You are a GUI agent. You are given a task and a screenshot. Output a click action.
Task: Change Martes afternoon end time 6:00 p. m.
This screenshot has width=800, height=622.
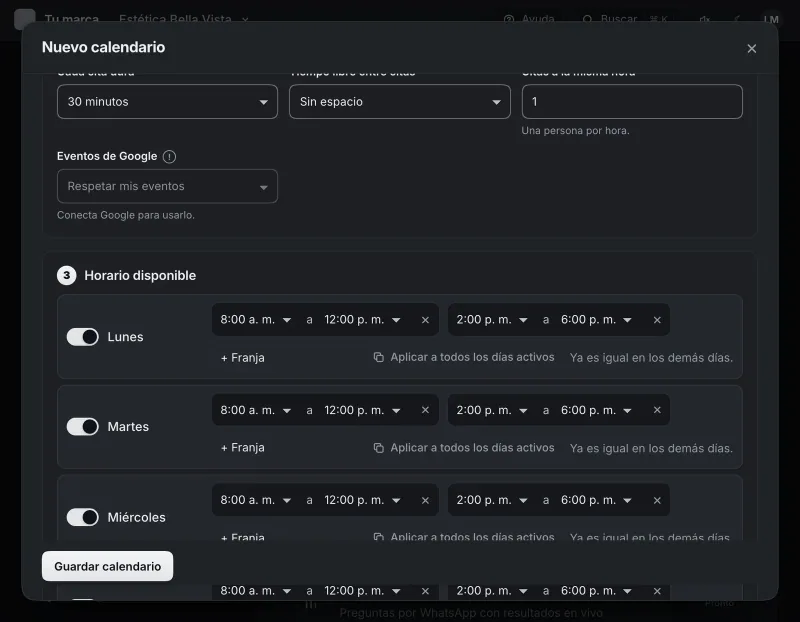(x=596, y=410)
